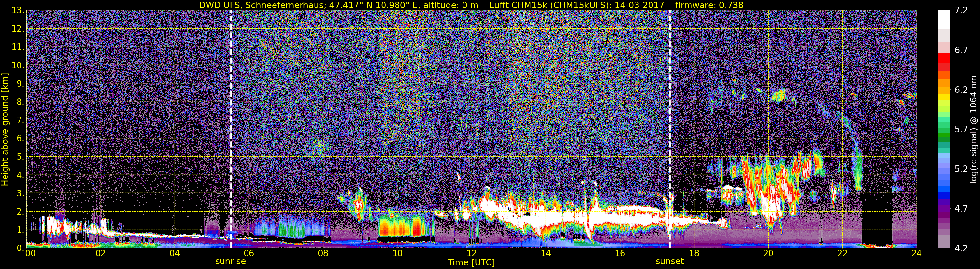This screenshot has width=980, height=269.
Task: Click the white dashed sunrise line
Action: (x=231, y=129)
